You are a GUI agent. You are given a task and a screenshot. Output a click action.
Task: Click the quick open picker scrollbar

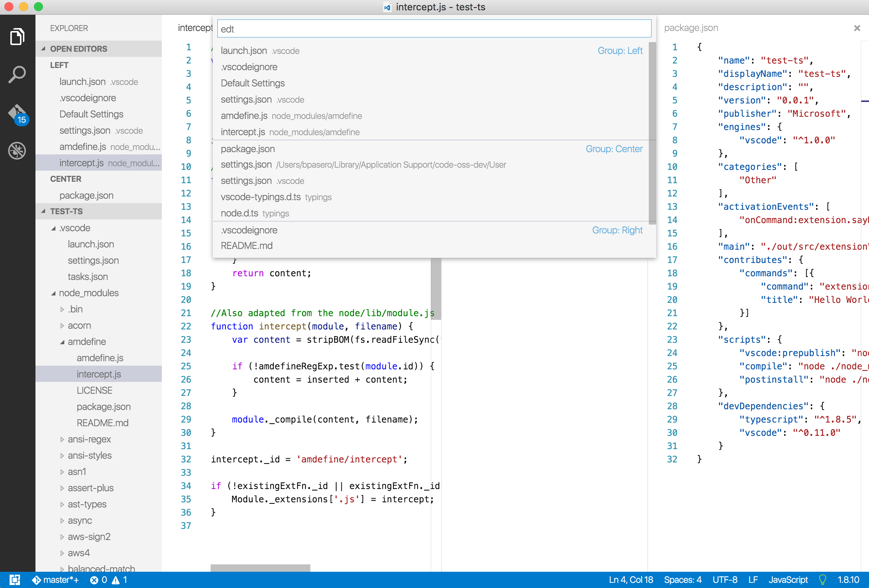[652, 133]
